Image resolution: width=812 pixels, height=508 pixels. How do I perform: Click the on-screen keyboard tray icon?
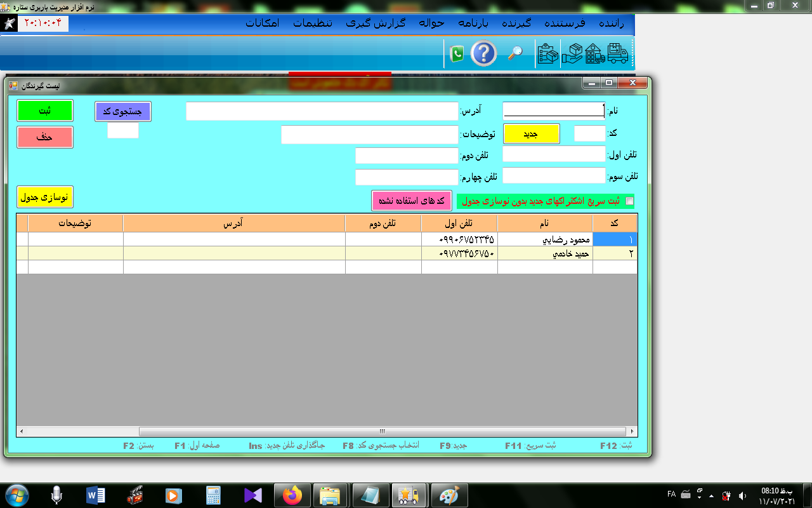point(686,494)
